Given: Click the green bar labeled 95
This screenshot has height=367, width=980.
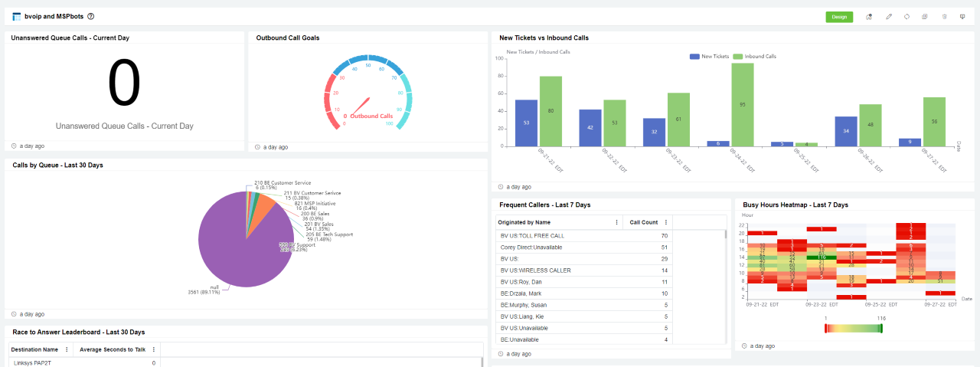Looking at the screenshot, I should tap(743, 104).
